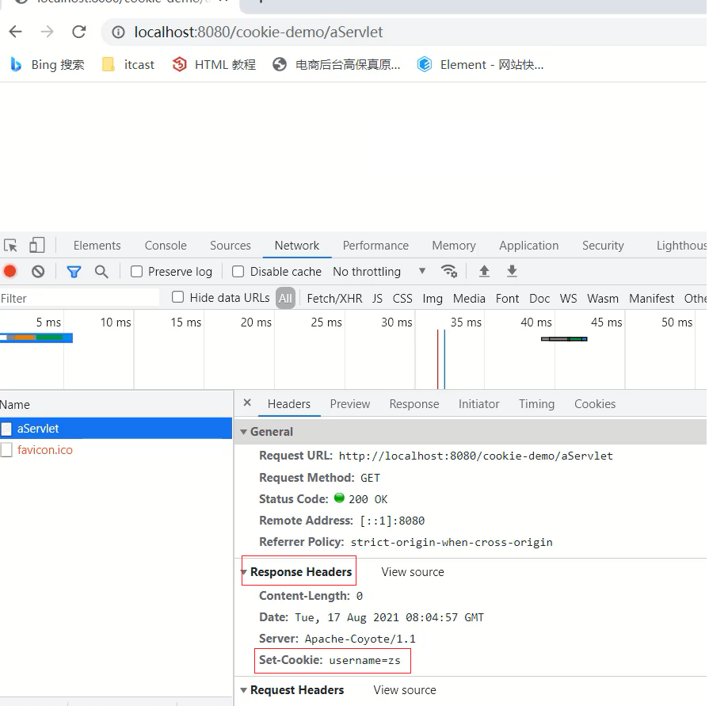Screen dimensions: 728x706
Task: Select the favicon.ico request row
Action: click(x=116, y=449)
